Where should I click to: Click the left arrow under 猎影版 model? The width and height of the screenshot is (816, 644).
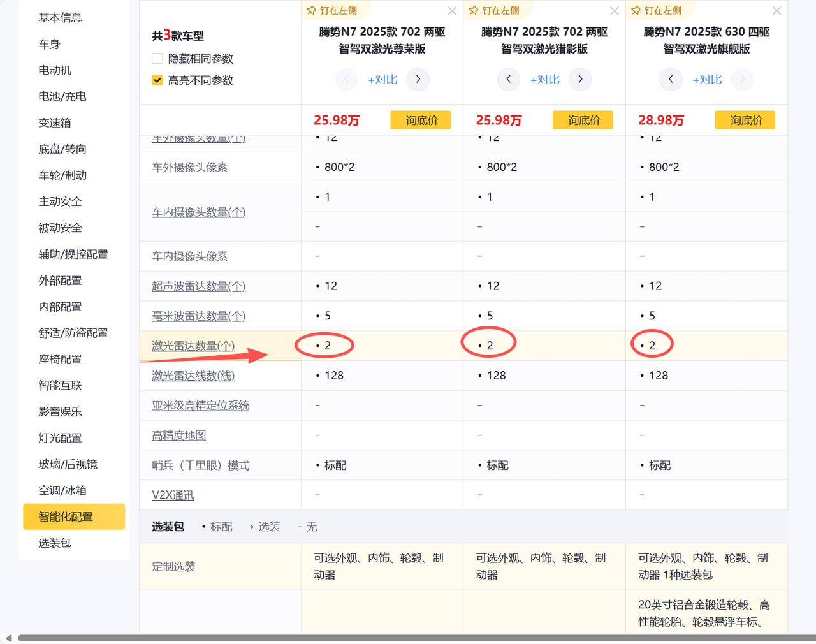508,79
